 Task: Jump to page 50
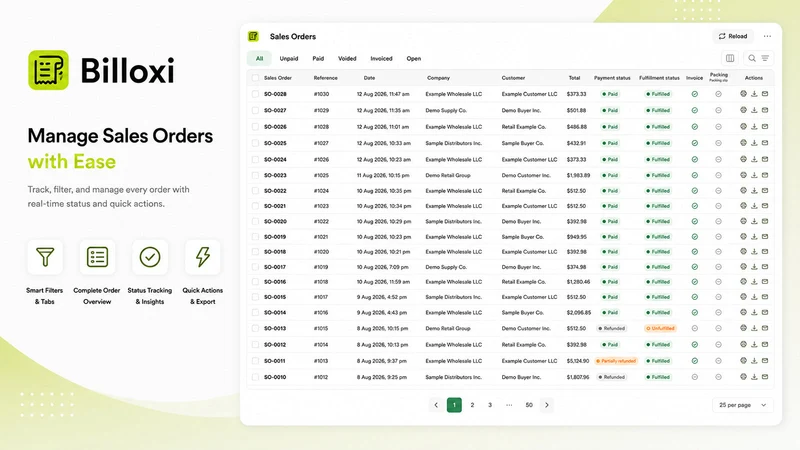[x=529, y=405]
